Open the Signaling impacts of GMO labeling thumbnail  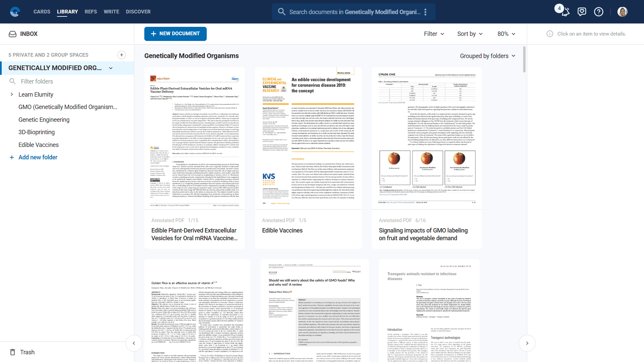point(427,138)
